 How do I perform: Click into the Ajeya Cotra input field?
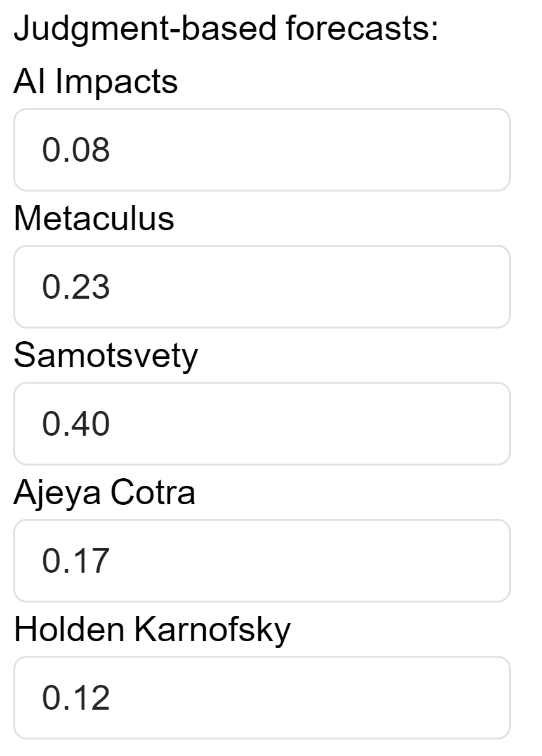261,561
